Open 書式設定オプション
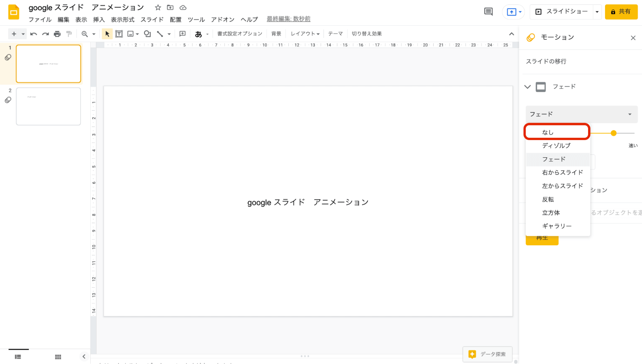This screenshot has height=364, width=642. [x=240, y=34]
